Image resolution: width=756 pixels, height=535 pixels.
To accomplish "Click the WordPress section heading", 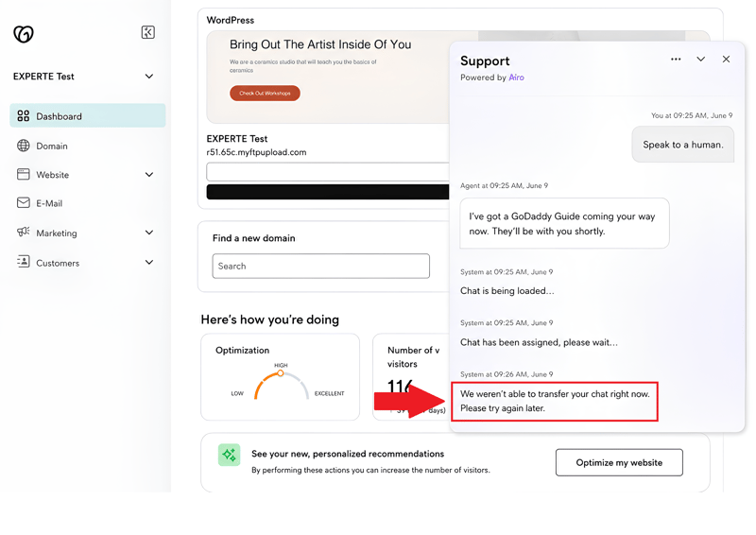I will point(231,20).
